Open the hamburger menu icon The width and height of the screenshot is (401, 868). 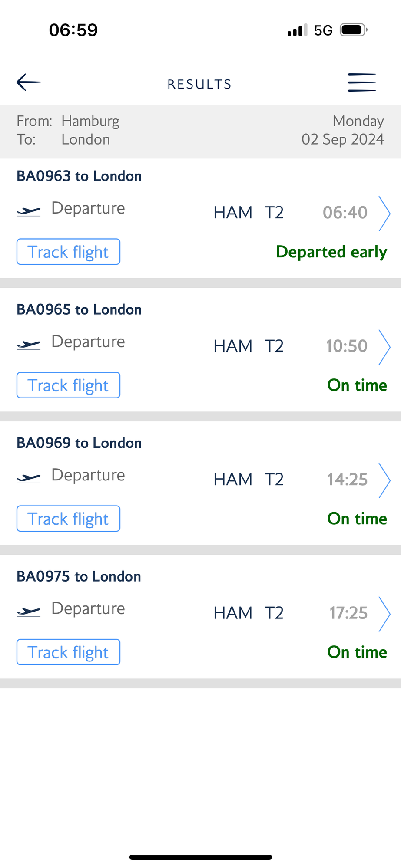(362, 82)
